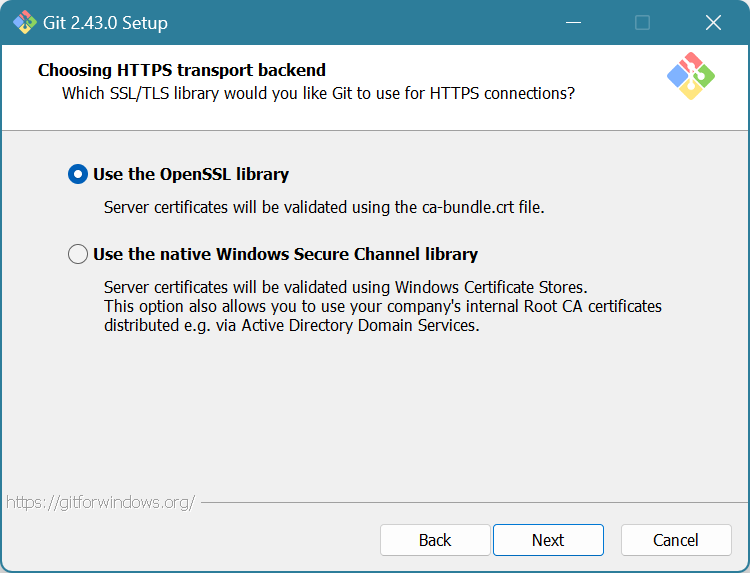This screenshot has width=750, height=573.
Task: Choose the native Windows Secure Channel radio button
Action: pyautogui.click(x=78, y=254)
